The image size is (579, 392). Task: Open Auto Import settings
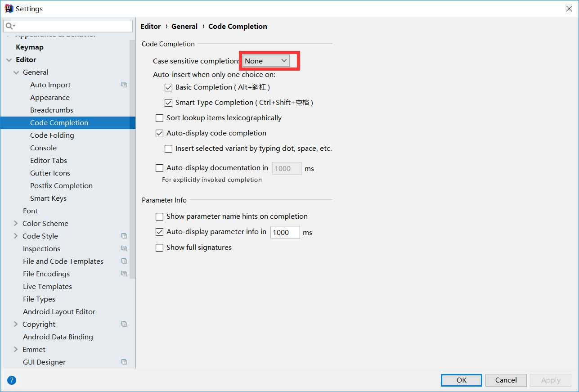click(x=50, y=85)
